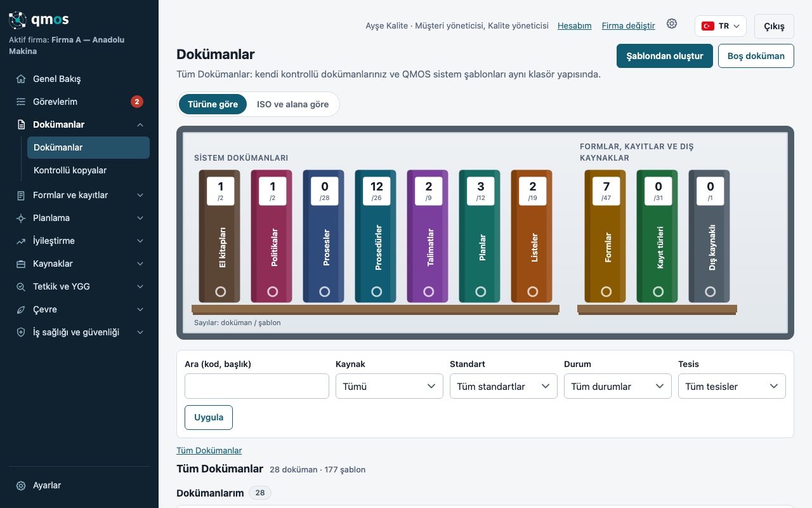Open the Prosesler binder
The height and width of the screenshot is (508, 812).
point(324,236)
